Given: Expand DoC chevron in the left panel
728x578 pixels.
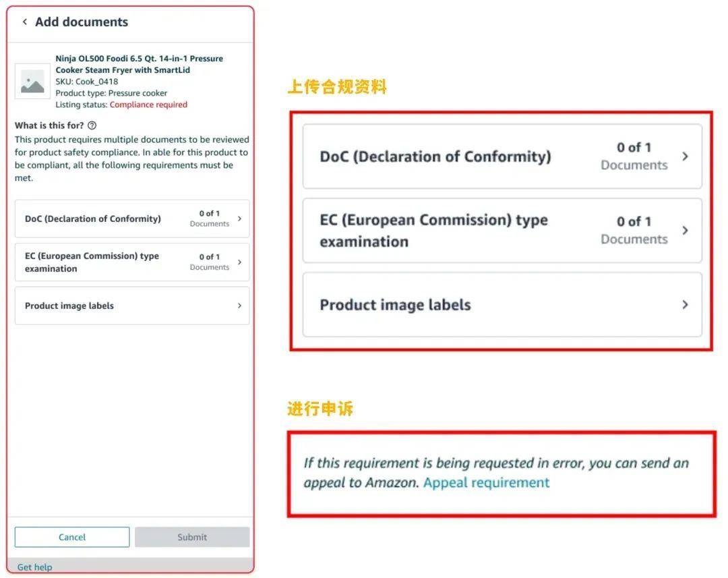Looking at the screenshot, I should click(239, 219).
